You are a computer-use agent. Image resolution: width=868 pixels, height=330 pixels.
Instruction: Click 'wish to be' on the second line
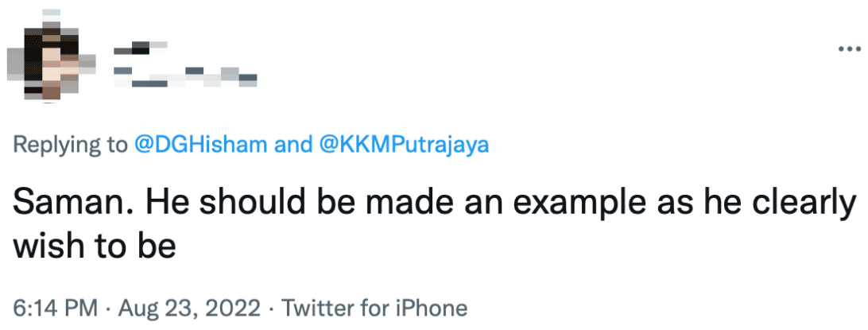click(92, 245)
